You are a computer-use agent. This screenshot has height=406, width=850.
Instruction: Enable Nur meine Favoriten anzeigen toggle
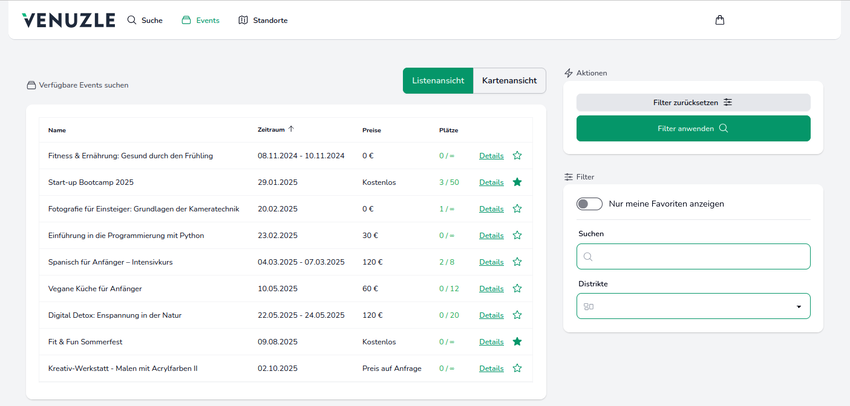[589, 204]
